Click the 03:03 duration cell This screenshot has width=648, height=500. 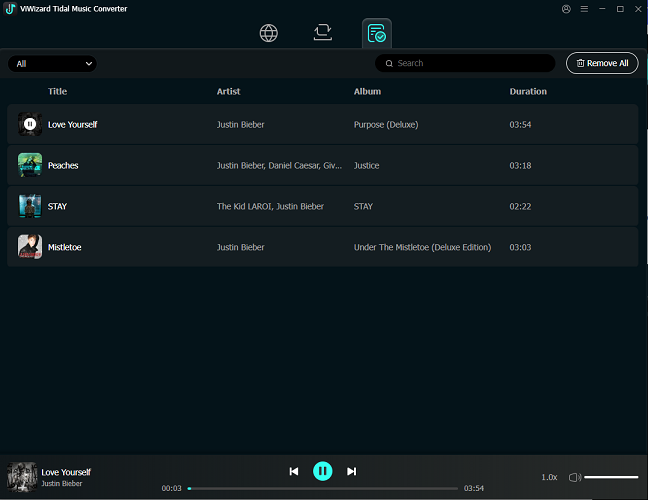coord(520,247)
